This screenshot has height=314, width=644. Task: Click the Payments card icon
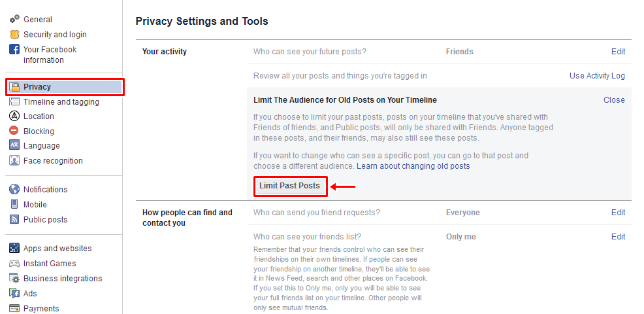14,308
